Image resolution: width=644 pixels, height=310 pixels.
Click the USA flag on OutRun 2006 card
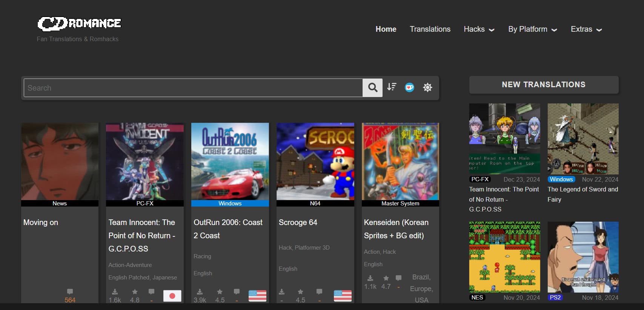[257, 296]
